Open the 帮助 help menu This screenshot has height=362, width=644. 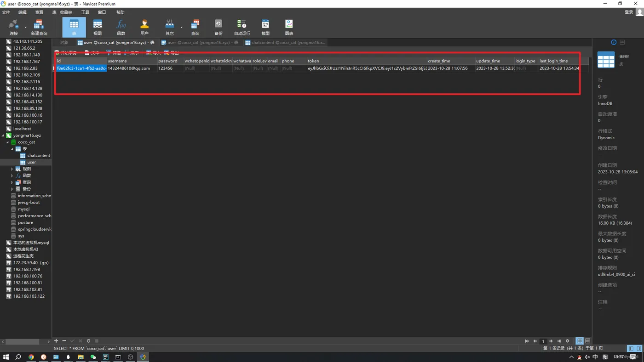click(120, 12)
